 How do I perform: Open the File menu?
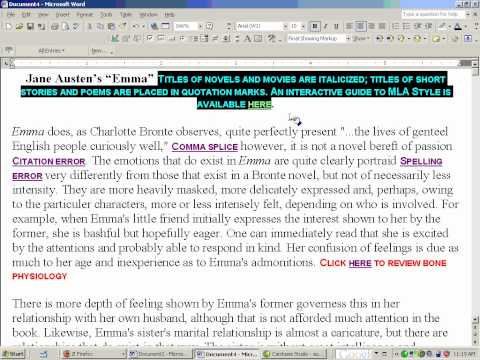click(x=11, y=15)
